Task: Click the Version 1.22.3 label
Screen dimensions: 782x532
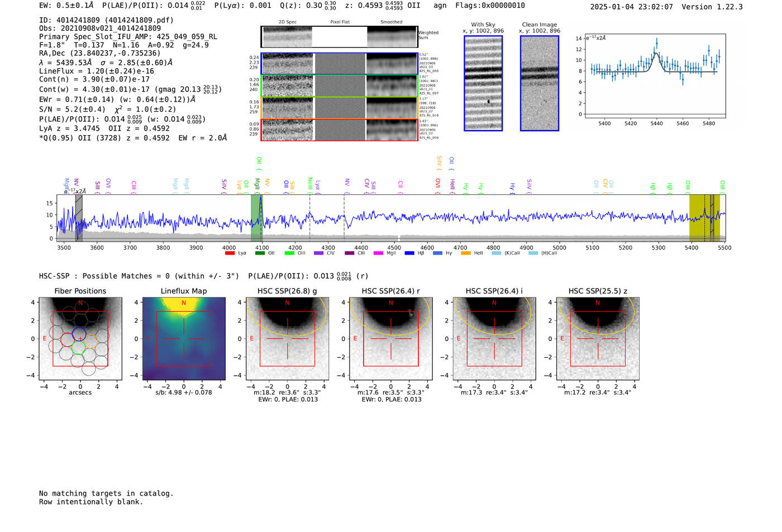Action: [x=712, y=7]
